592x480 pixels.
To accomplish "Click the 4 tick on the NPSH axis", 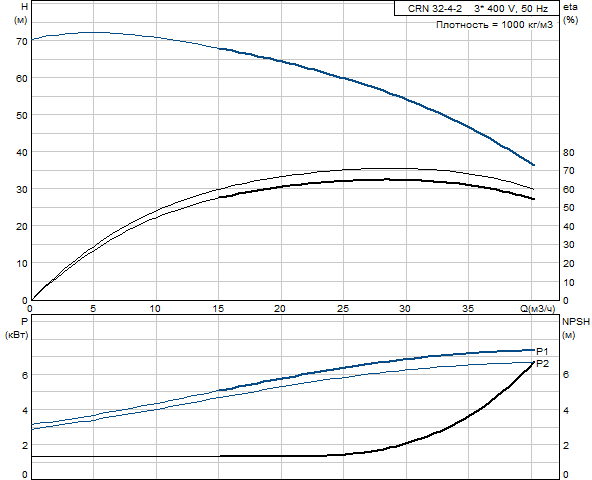I will coord(566,411).
